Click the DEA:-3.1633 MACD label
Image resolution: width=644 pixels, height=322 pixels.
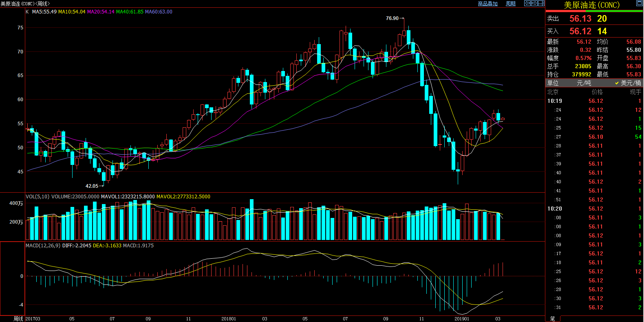[x=107, y=246]
